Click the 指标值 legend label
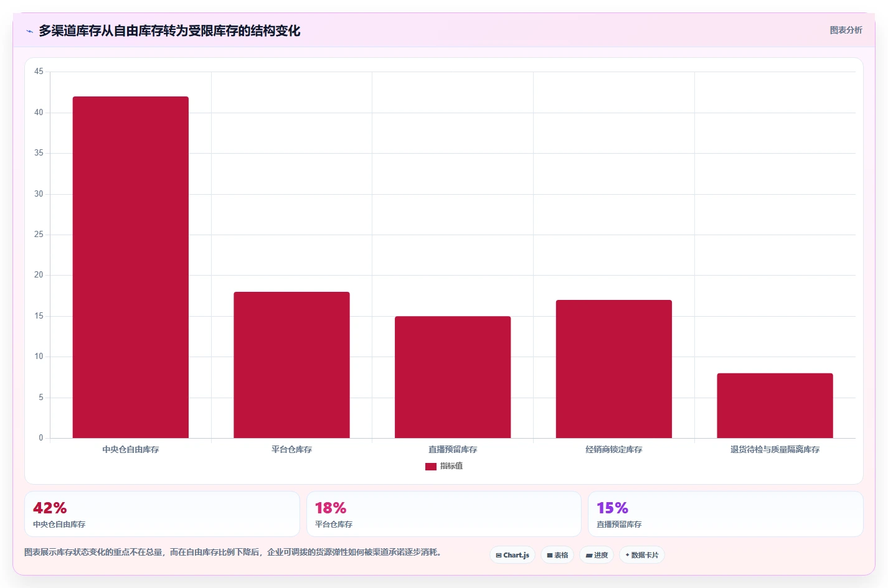 tap(451, 466)
